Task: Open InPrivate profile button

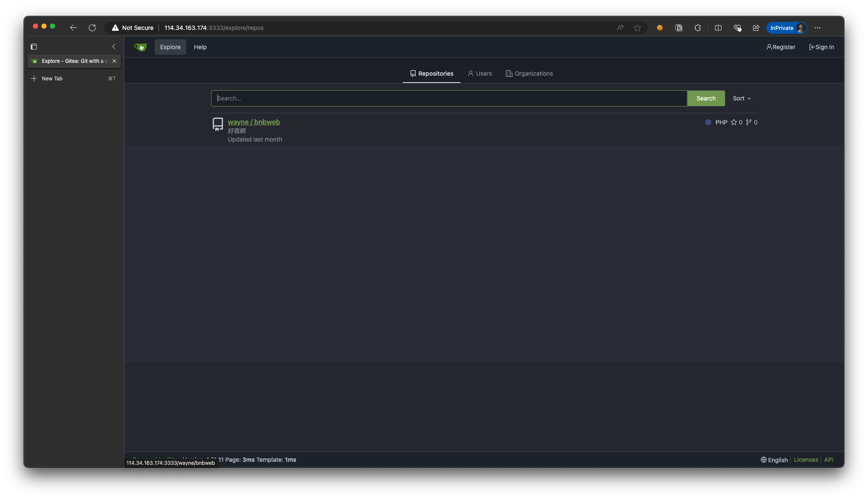Action: click(786, 28)
